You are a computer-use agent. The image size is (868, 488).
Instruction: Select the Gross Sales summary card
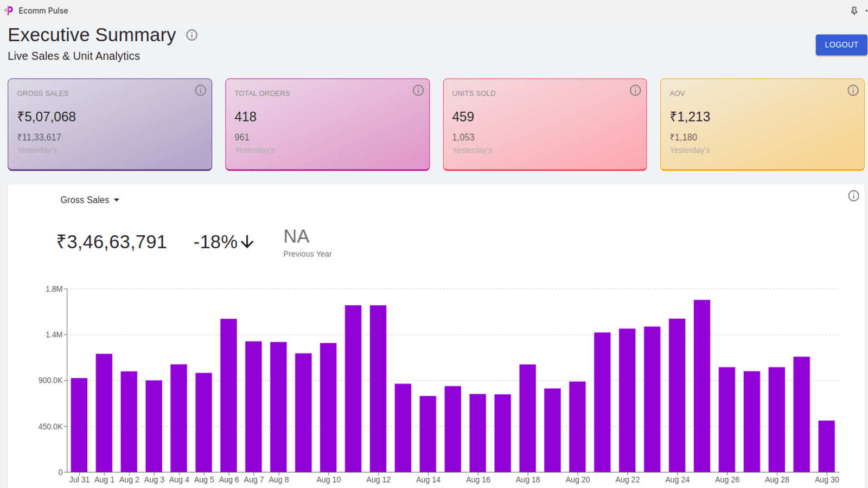coord(110,125)
